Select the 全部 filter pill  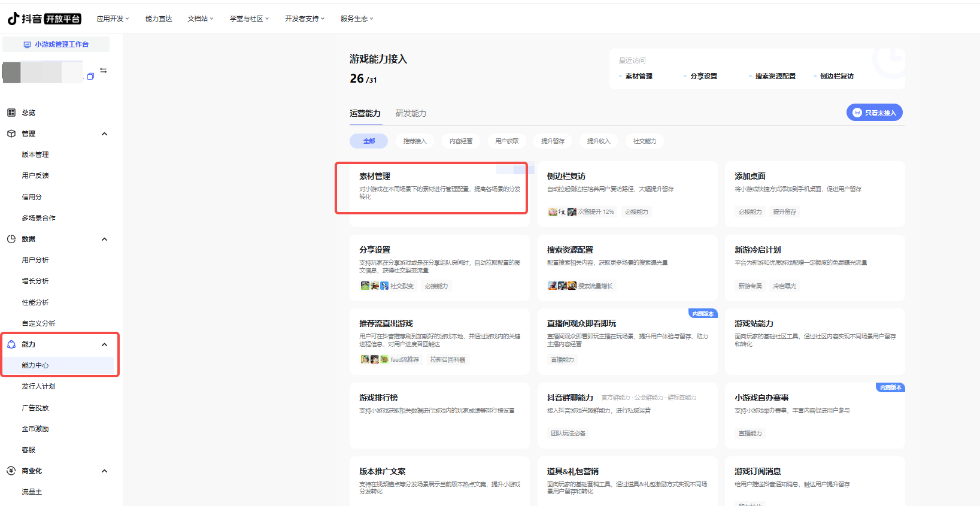click(369, 141)
